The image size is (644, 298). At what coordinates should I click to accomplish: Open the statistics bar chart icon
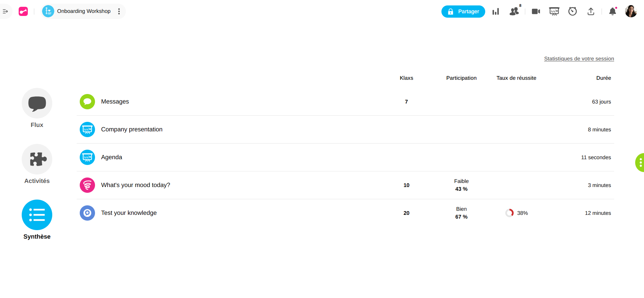(x=496, y=12)
